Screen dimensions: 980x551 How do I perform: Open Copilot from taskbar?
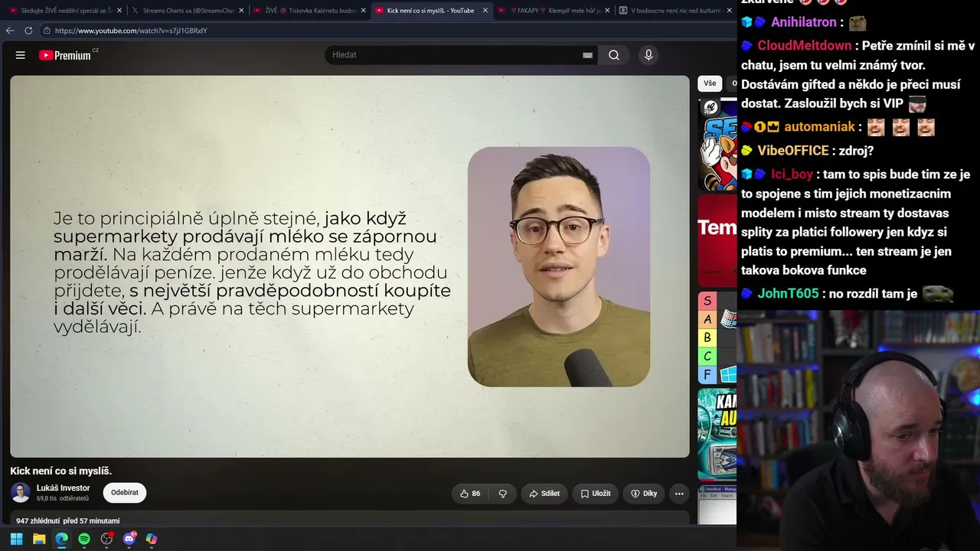pos(152,539)
